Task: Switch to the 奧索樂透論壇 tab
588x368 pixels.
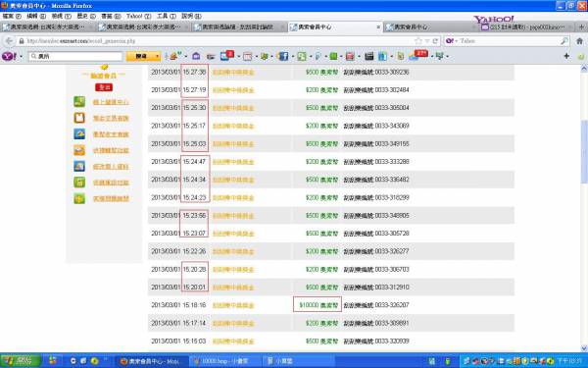Action: click(239, 27)
